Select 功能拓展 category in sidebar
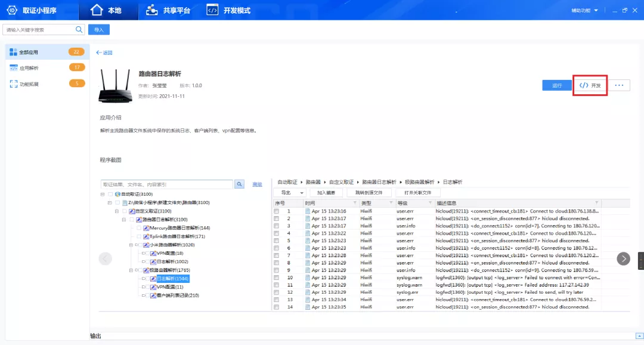The image size is (644, 345). point(47,84)
